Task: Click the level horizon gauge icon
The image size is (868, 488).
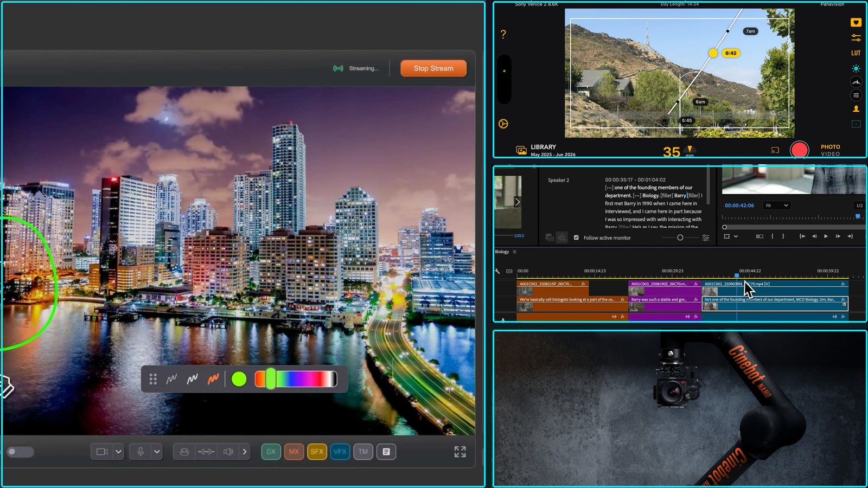Action: pyautogui.click(x=856, y=82)
